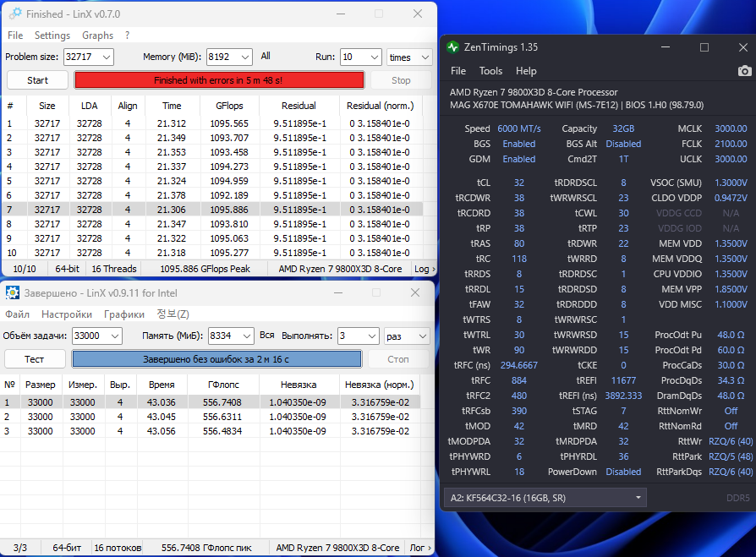Click the Start button in LinX v0.7.0

37,80
